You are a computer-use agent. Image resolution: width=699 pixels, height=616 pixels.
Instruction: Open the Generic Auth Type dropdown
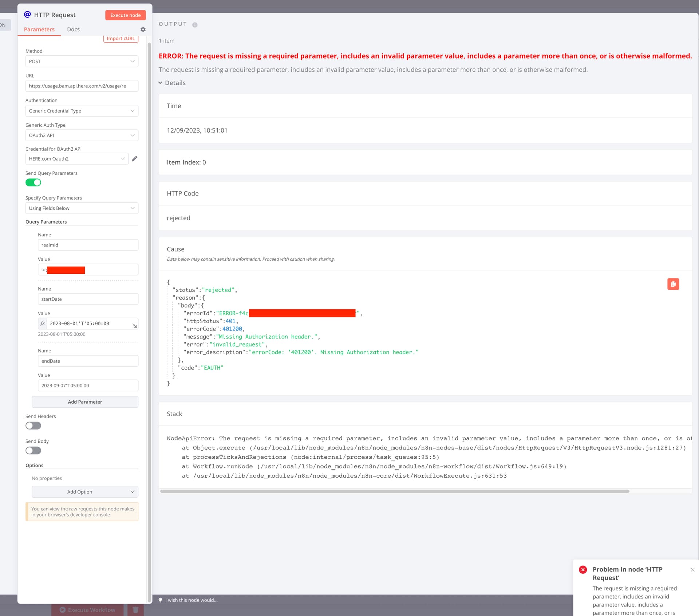[82, 135]
